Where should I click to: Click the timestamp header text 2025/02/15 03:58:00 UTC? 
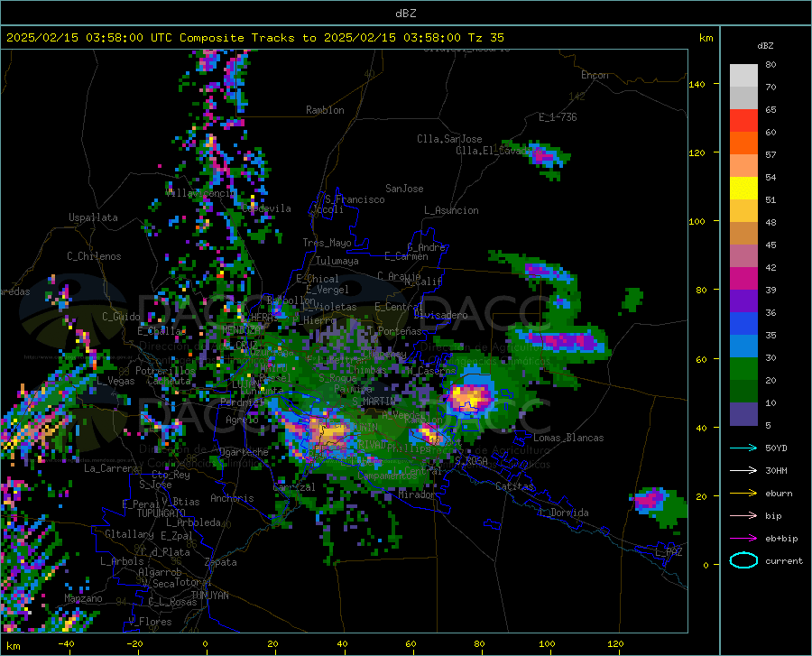click(89, 38)
